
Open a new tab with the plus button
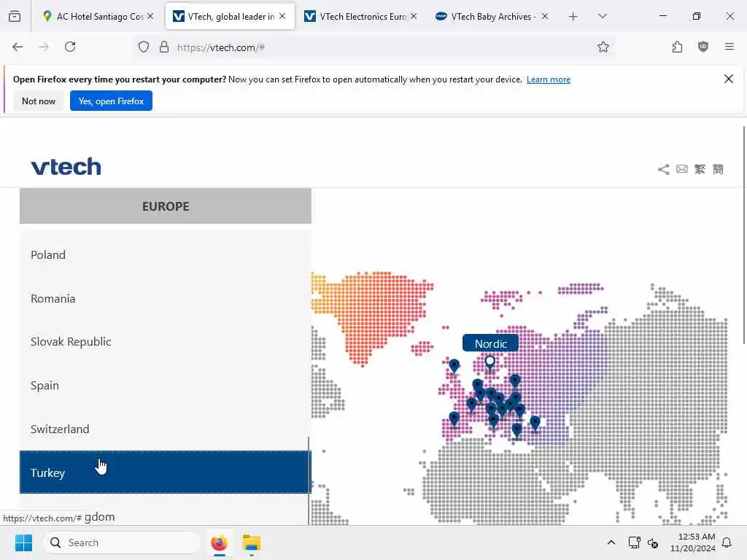click(x=573, y=17)
